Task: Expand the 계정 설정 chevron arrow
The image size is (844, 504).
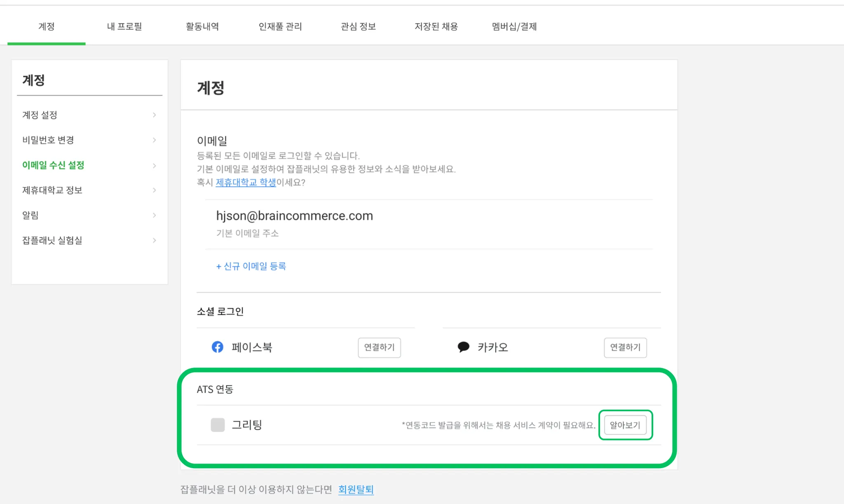Action: pos(154,115)
